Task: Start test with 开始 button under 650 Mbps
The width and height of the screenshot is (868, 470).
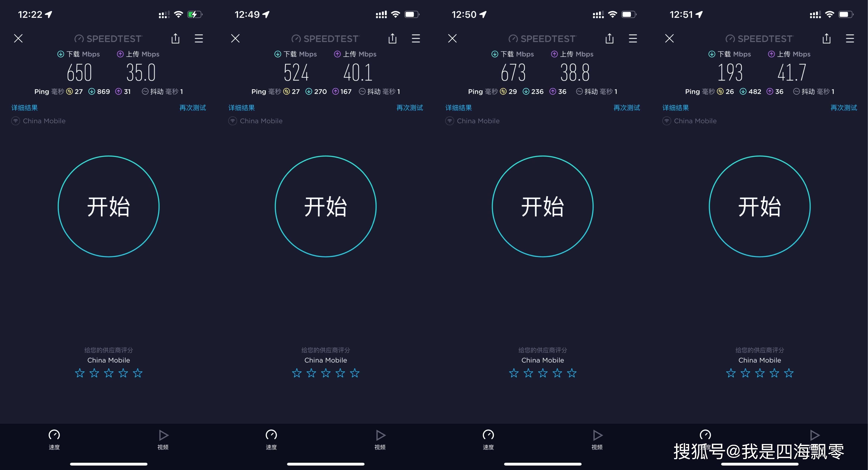Action: tap(108, 206)
